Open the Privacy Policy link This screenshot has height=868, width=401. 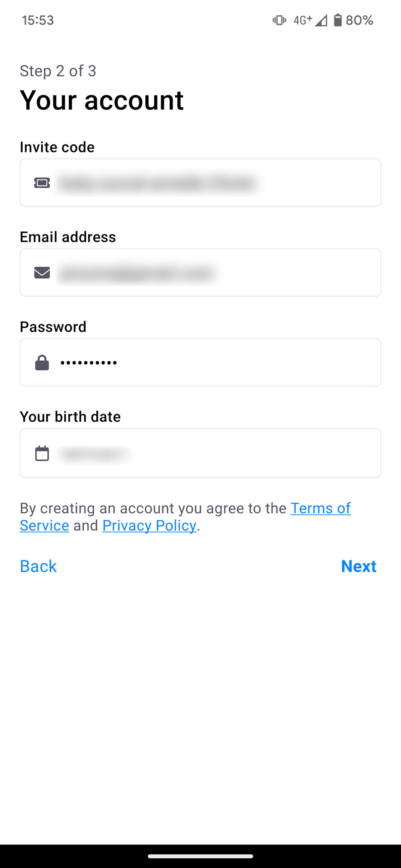(149, 526)
